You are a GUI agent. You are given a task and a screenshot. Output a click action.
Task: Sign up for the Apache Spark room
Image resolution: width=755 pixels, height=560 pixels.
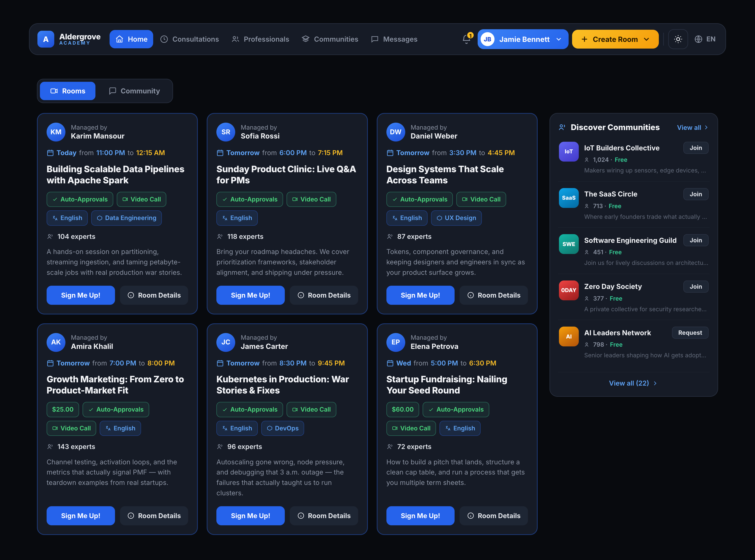81,295
